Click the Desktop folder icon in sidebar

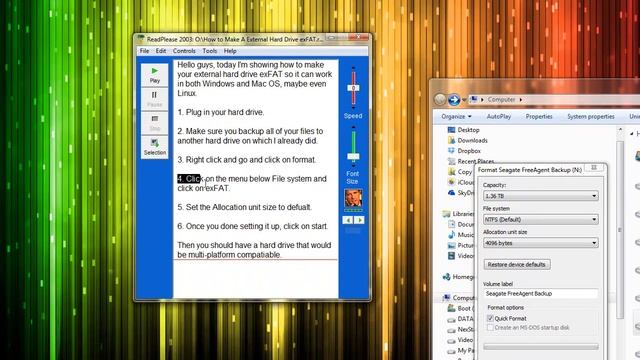tap(451, 130)
